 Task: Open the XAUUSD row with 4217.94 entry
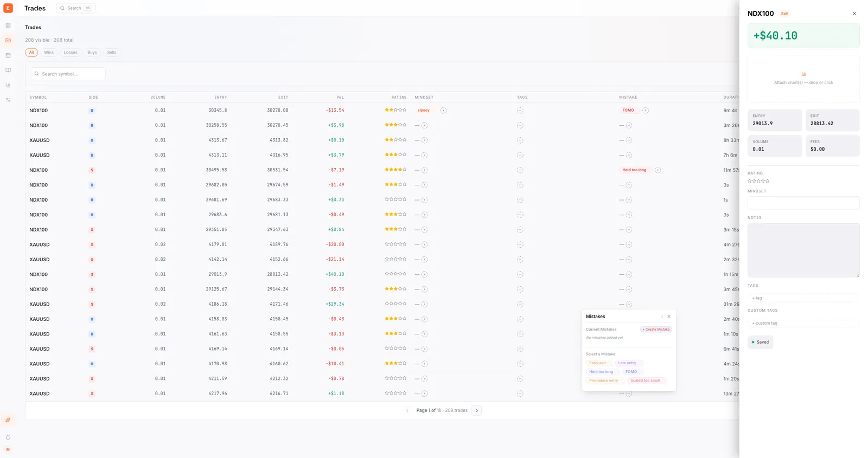tap(382, 394)
